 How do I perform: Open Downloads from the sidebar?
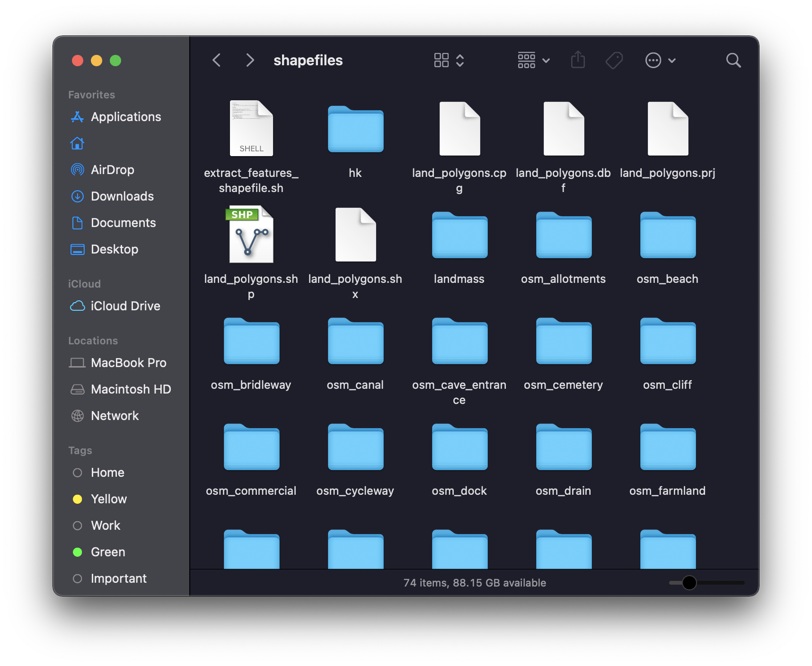pos(122,196)
